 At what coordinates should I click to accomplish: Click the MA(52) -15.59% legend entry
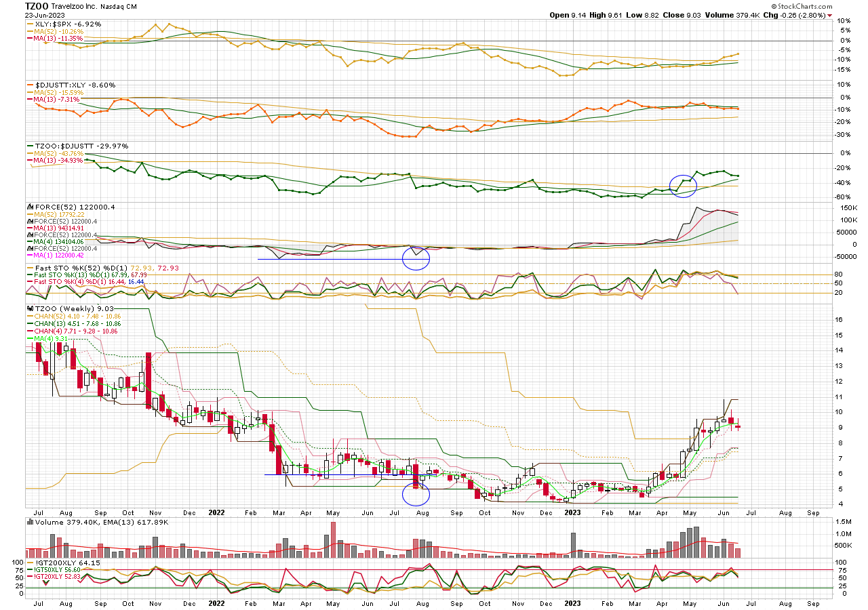(59, 92)
